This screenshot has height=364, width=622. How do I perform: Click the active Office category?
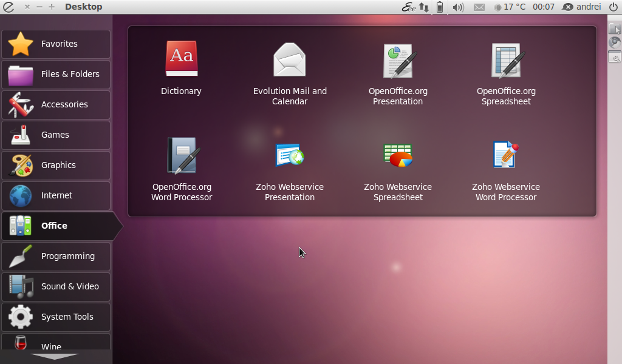click(61, 226)
